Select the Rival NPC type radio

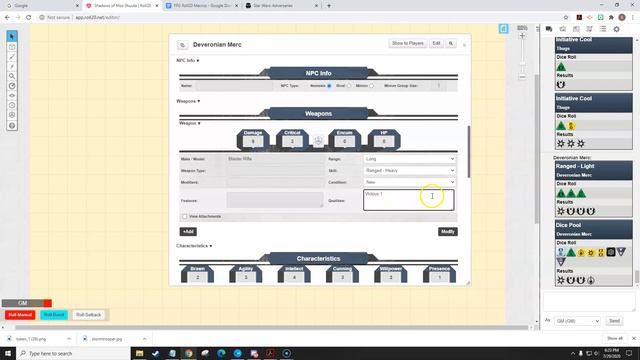point(349,86)
